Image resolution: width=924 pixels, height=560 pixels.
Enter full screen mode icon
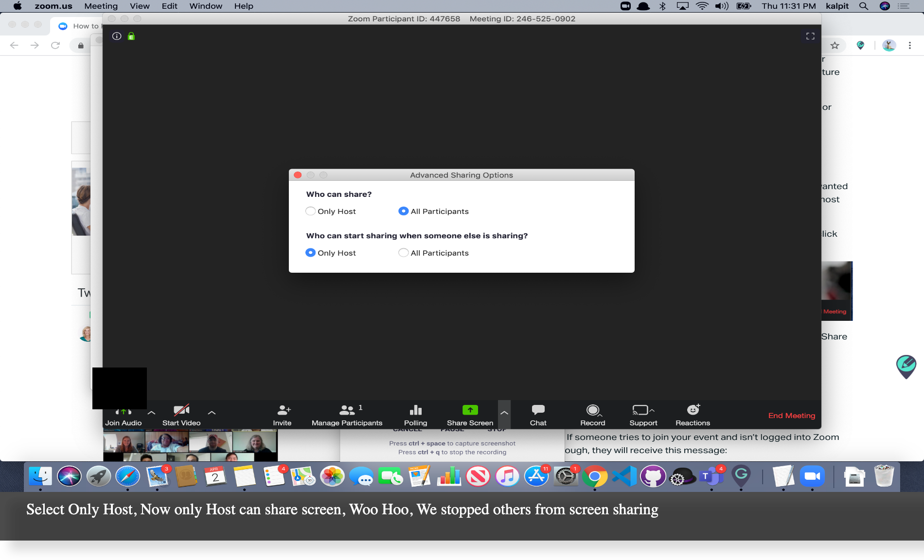point(810,36)
